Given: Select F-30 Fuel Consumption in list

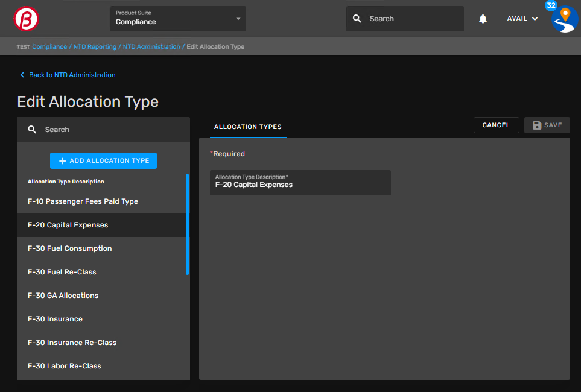Looking at the screenshot, I should click(x=70, y=248).
